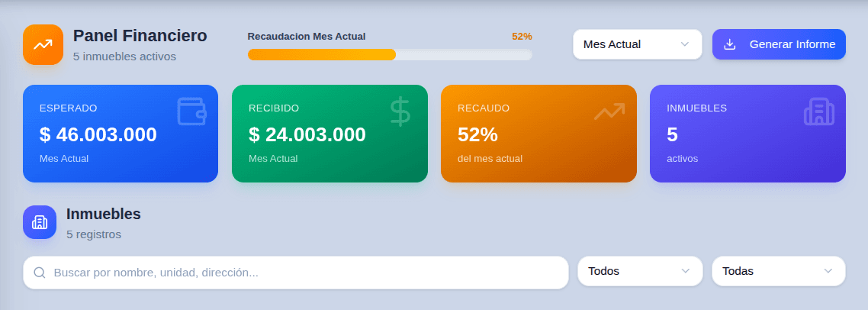This screenshot has height=310, width=868.
Task: Click the orange trending-up Panel Financiero icon
Action: pos(43,44)
